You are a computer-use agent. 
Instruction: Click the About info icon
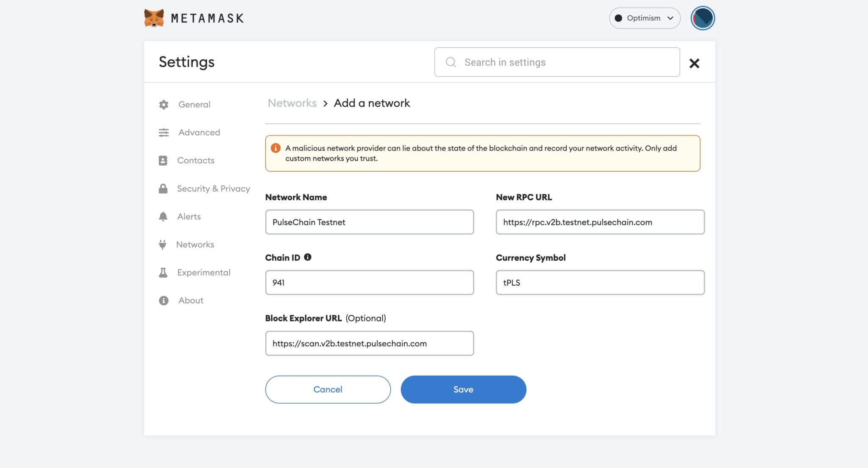[163, 300]
